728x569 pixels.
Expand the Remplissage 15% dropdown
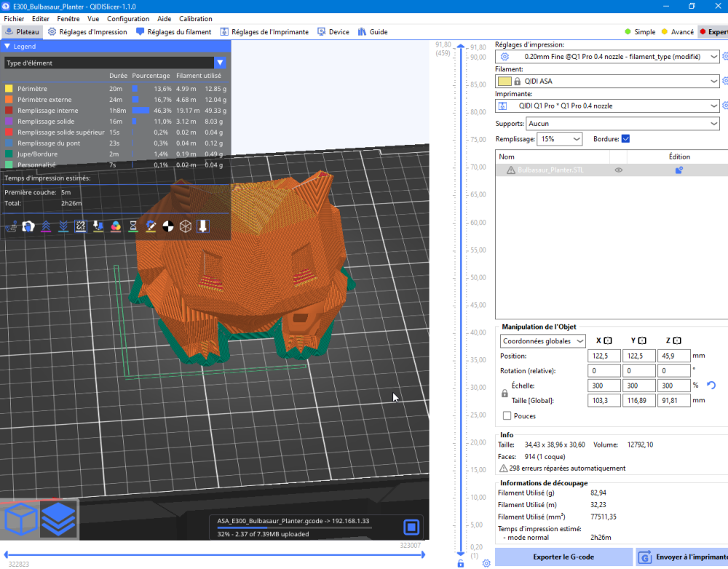point(559,139)
